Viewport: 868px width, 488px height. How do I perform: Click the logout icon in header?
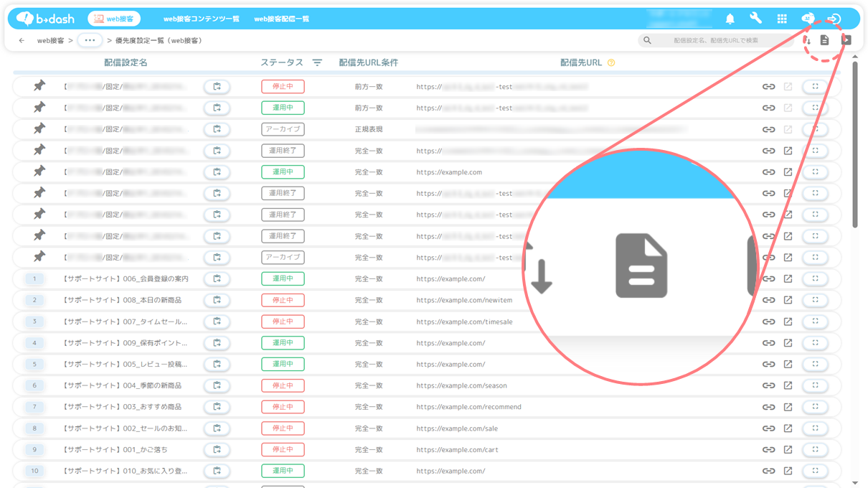pos(834,19)
